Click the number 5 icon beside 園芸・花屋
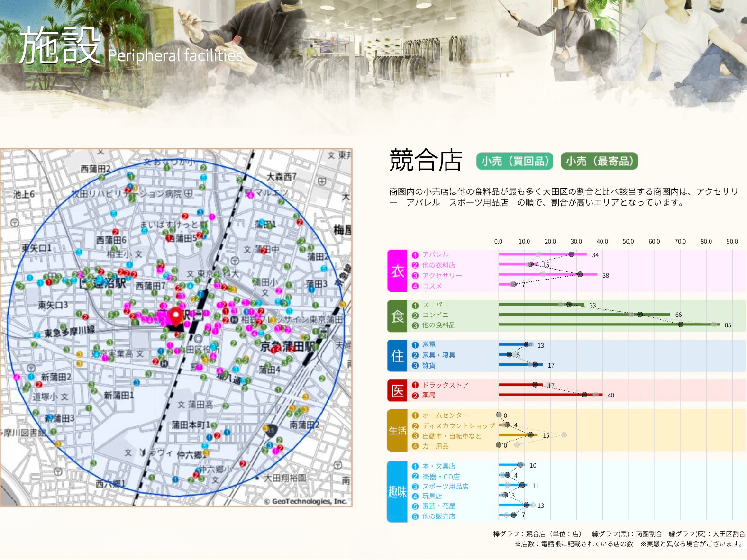Image resolution: width=747 pixels, height=560 pixels. 415,506
